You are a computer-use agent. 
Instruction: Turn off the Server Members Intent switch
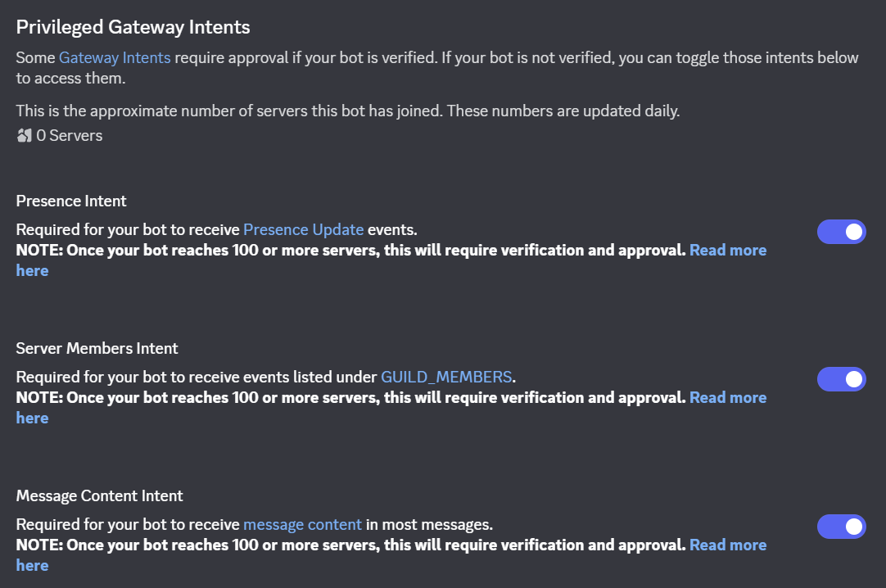click(841, 379)
